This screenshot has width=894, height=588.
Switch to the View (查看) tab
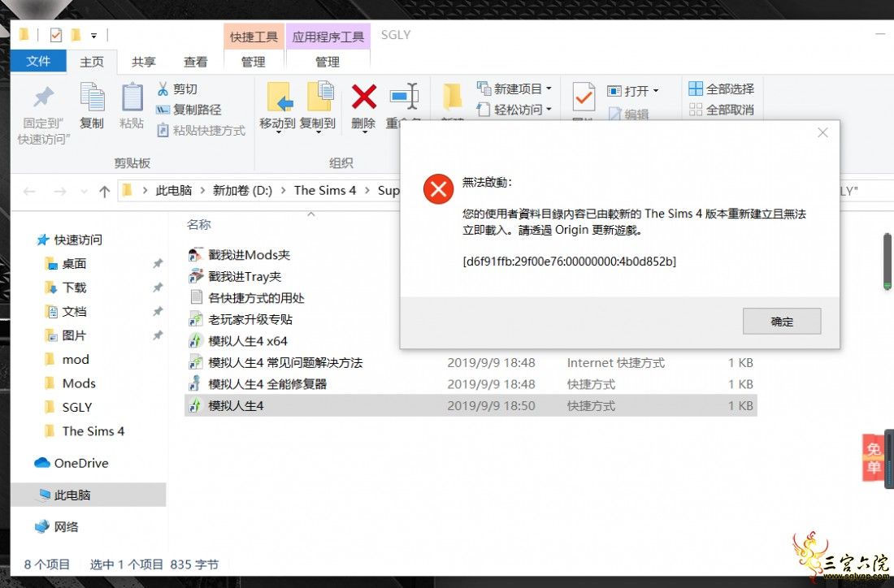(x=196, y=62)
